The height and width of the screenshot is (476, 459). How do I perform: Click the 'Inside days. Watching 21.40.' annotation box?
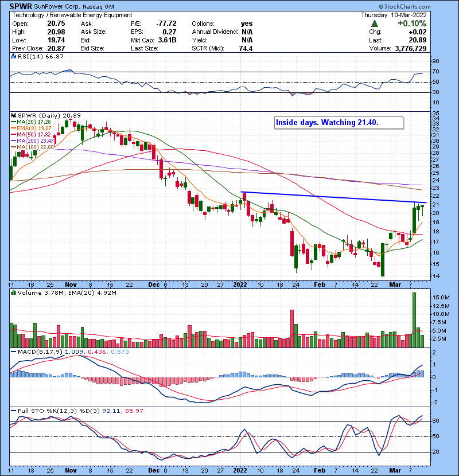click(x=339, y=123)
